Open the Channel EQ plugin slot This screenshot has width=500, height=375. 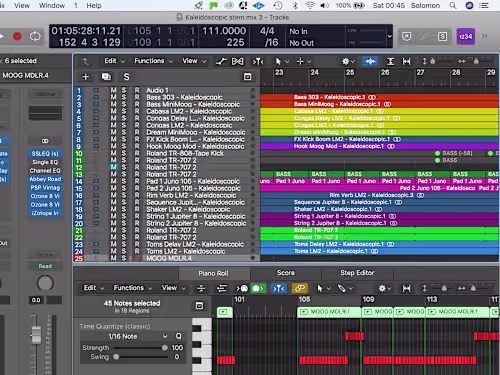45,171
